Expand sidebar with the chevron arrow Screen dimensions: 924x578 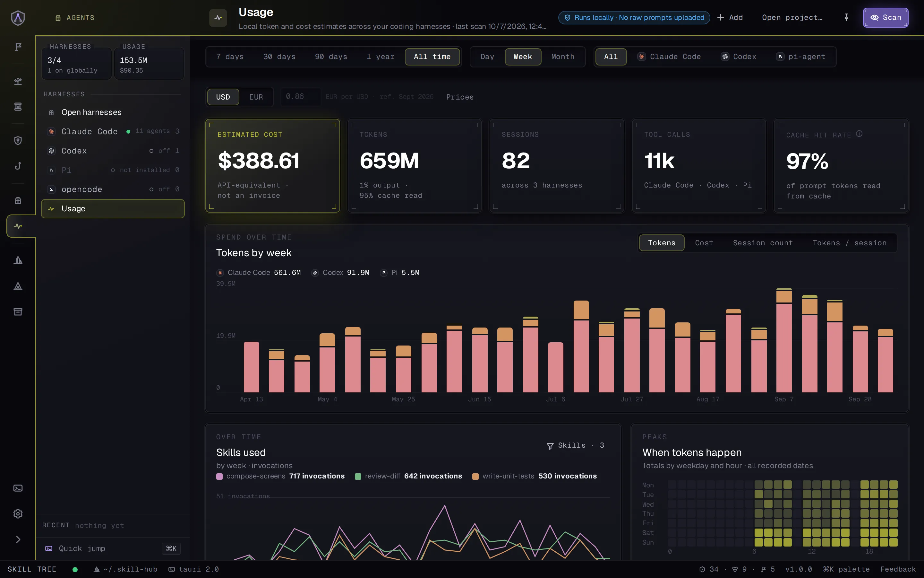[18, 539]
